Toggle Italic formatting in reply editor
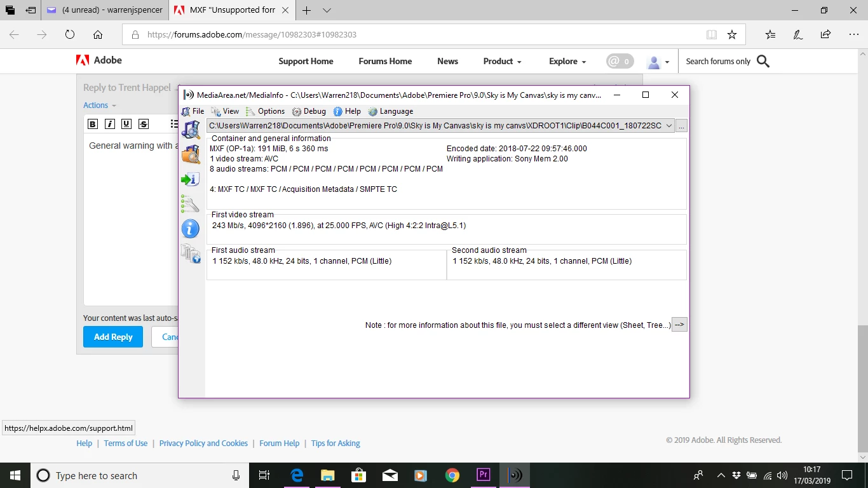The image size is (868, 488). click(110, 124)
